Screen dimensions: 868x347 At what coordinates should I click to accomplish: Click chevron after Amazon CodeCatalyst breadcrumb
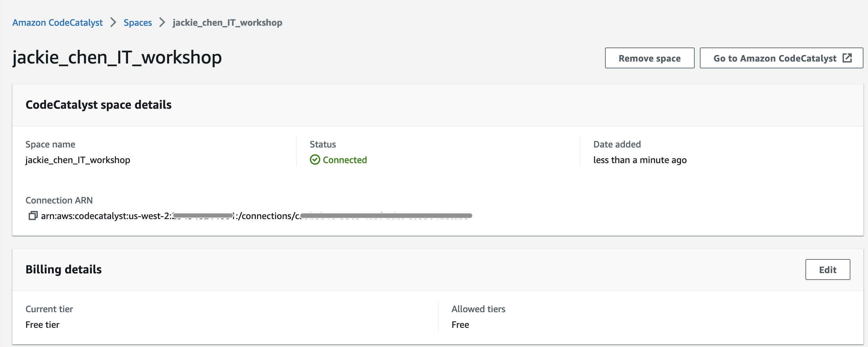click(113, 22)
